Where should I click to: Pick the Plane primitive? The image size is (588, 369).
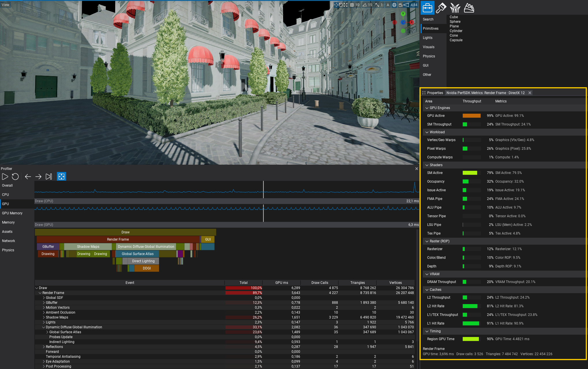click(454, 26)
